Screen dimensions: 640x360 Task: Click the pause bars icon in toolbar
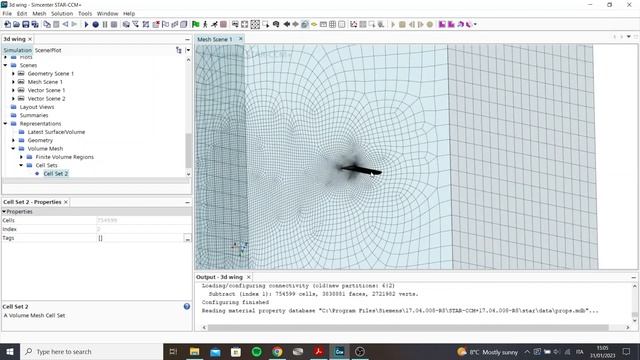click(105, 24)
